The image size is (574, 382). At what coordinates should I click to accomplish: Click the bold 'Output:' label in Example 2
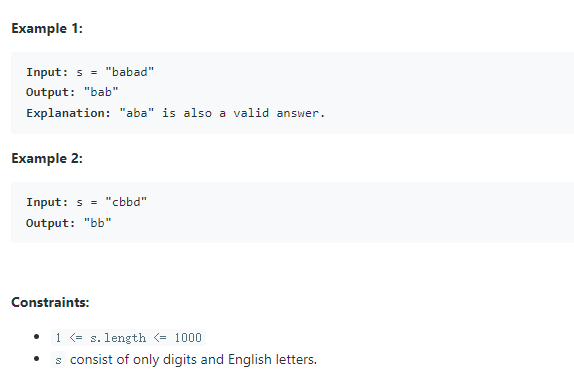pyautogui.click(x=51, y=223)
